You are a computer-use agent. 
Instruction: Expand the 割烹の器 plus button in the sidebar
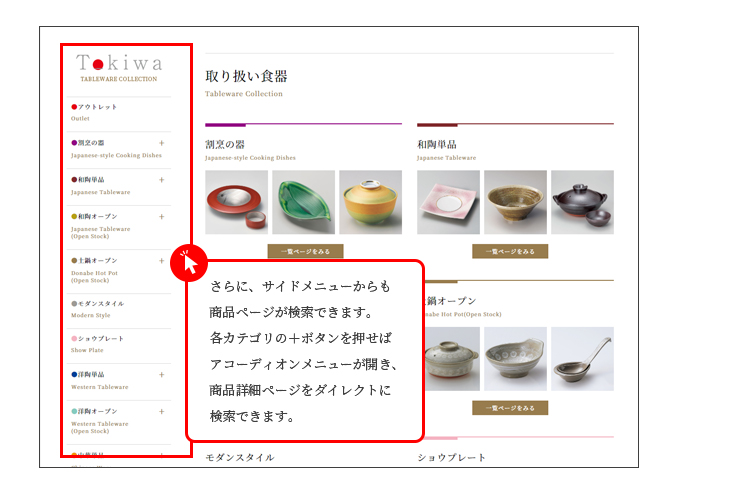(x=161, y=143)
